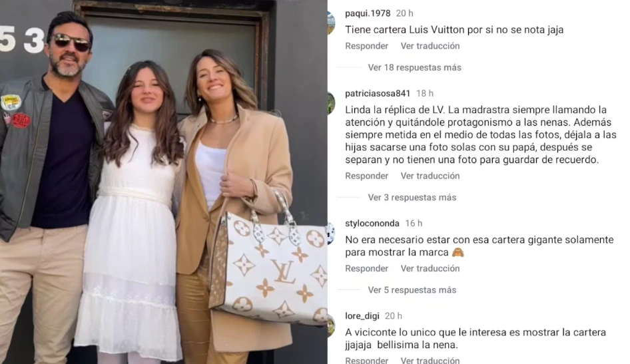
Task: Reply to paqui.1978's comment
Action: click(x=366, y=46)
